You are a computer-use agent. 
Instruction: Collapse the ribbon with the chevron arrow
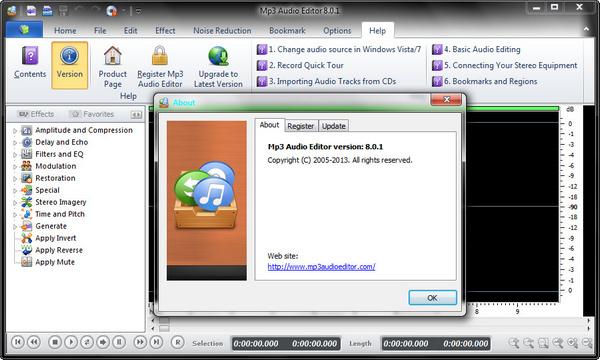point(586,29)
